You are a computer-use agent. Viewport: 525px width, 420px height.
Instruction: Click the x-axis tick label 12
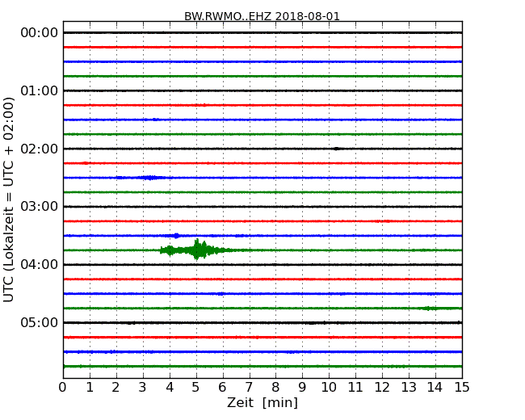pyautogui.click(x=382, y=388)
